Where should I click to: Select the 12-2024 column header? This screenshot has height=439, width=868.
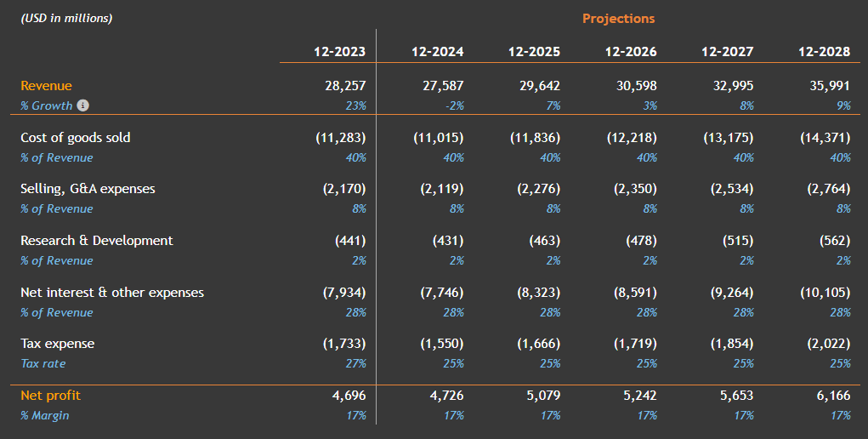437,52
